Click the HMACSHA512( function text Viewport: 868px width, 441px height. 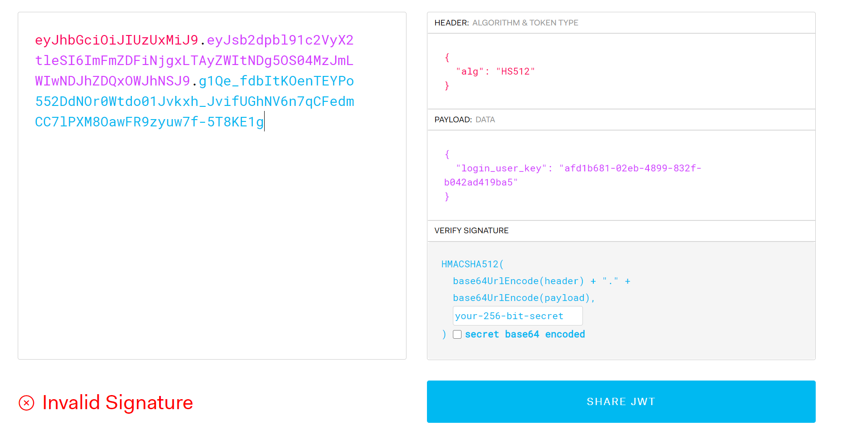pos(472,264)
